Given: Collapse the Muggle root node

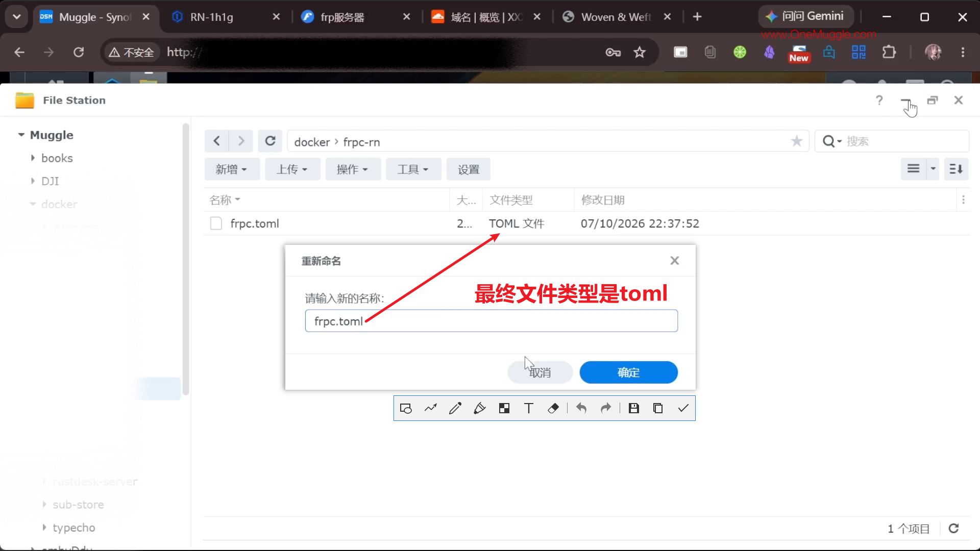Looking at the screenshot, I should click(x=21, y=135).
